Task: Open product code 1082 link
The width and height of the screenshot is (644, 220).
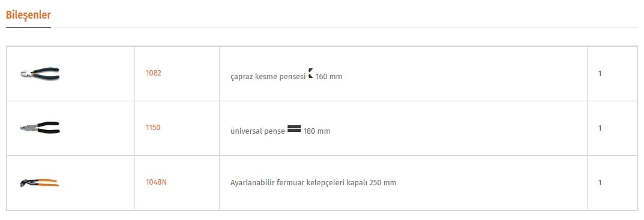Action: pos(154,73)
